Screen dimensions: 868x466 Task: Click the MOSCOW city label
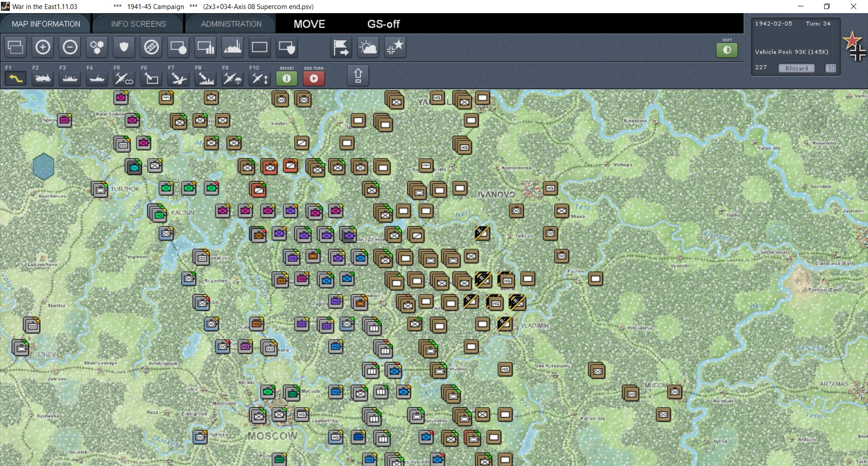pyautogui.click(x=272, y=436)
